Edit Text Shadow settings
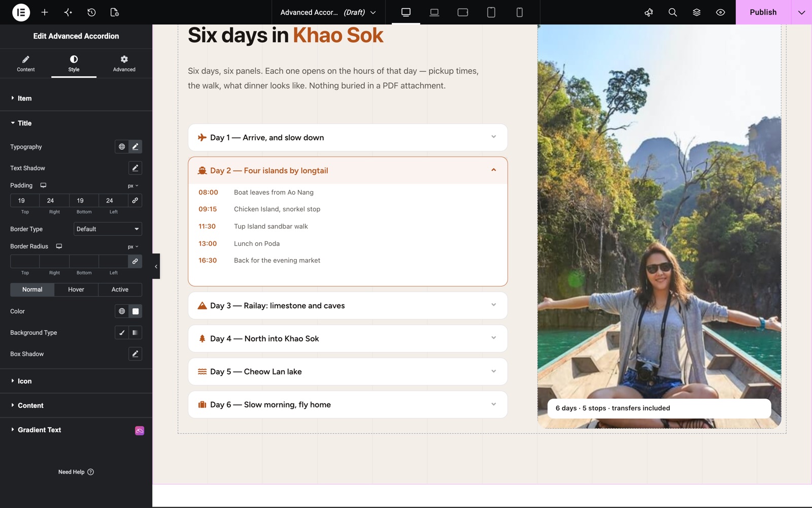 tap(135, 168)
